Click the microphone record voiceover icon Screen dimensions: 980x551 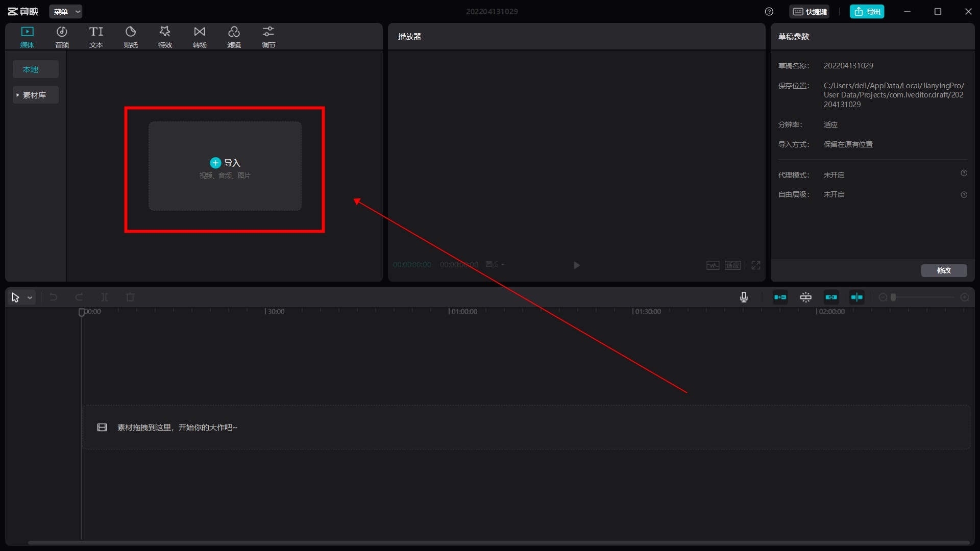[x=744, y=297]
